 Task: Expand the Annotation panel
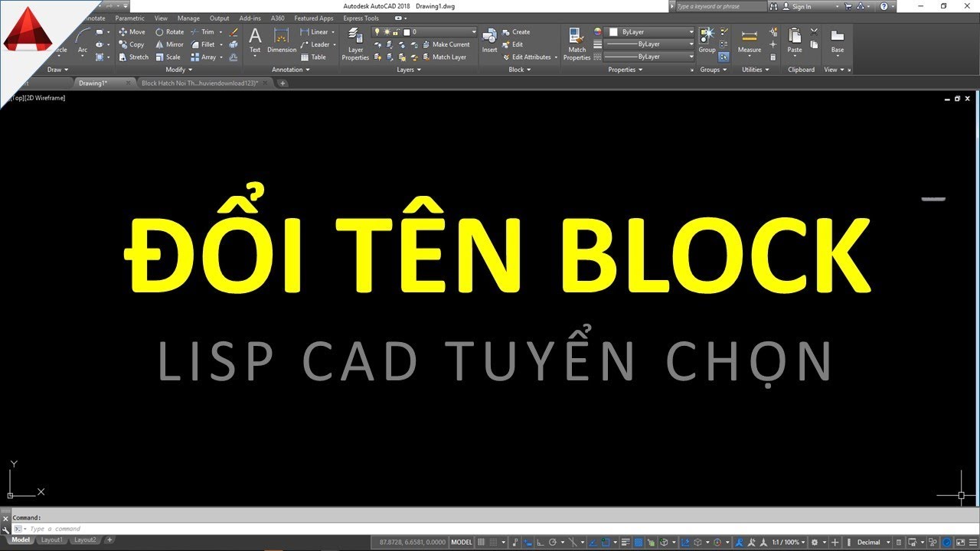291,70
